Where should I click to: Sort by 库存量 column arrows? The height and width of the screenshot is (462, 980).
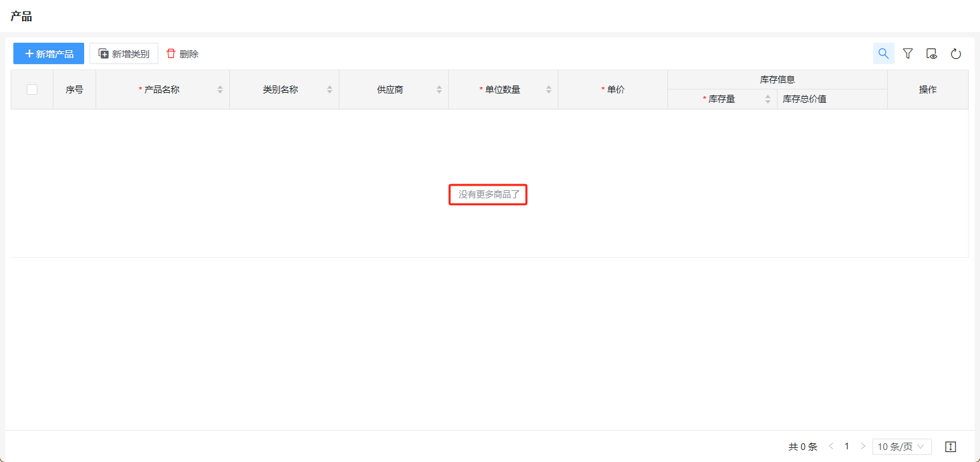(768, 99)
